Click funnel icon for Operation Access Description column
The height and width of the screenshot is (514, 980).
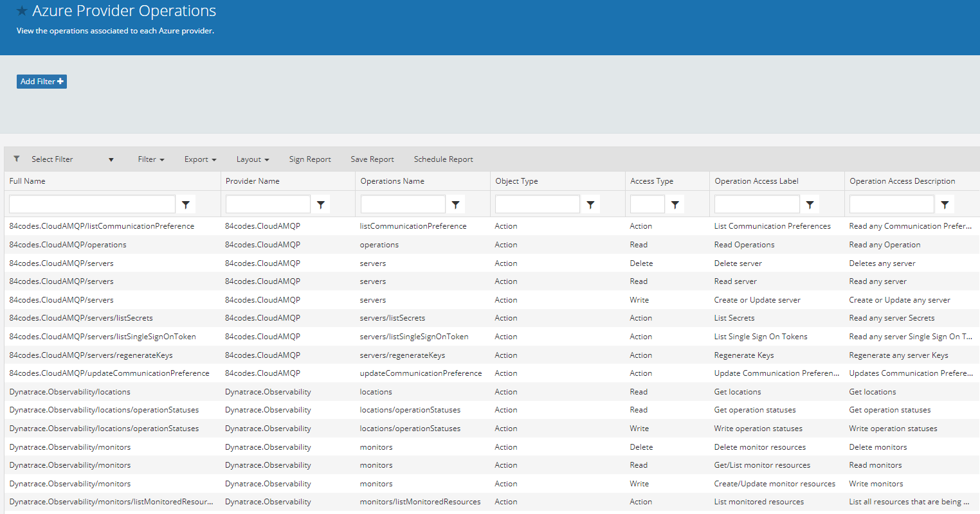click(x=945, y=204)
